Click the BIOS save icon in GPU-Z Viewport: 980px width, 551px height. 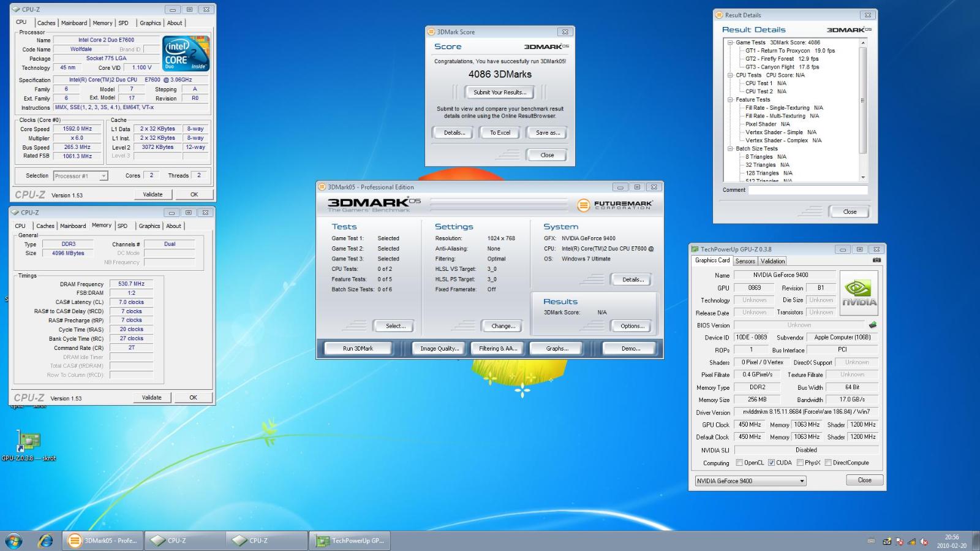point(873,325)
